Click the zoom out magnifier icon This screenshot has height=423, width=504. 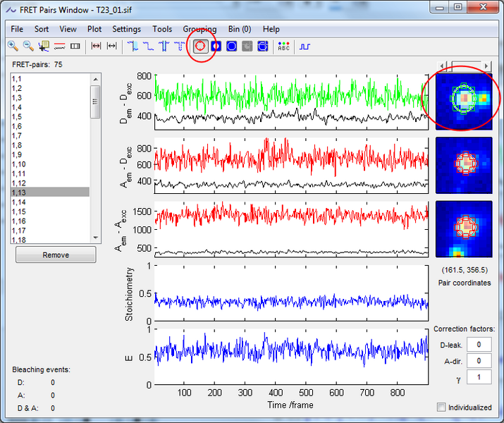[28, 47]
